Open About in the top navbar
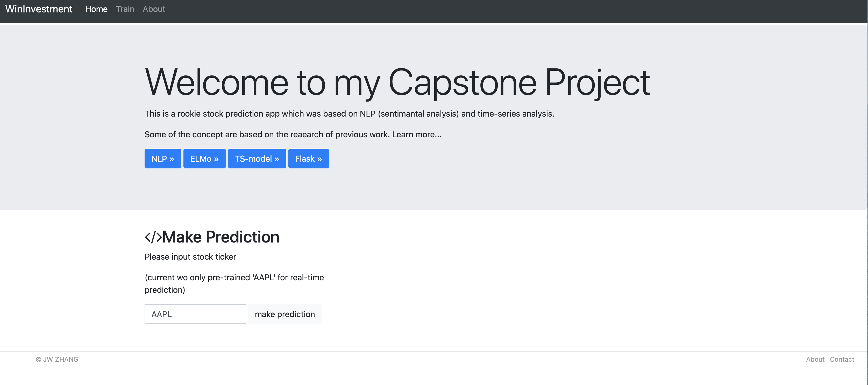The width and height of the screenshot is (868, 385). 154,9
